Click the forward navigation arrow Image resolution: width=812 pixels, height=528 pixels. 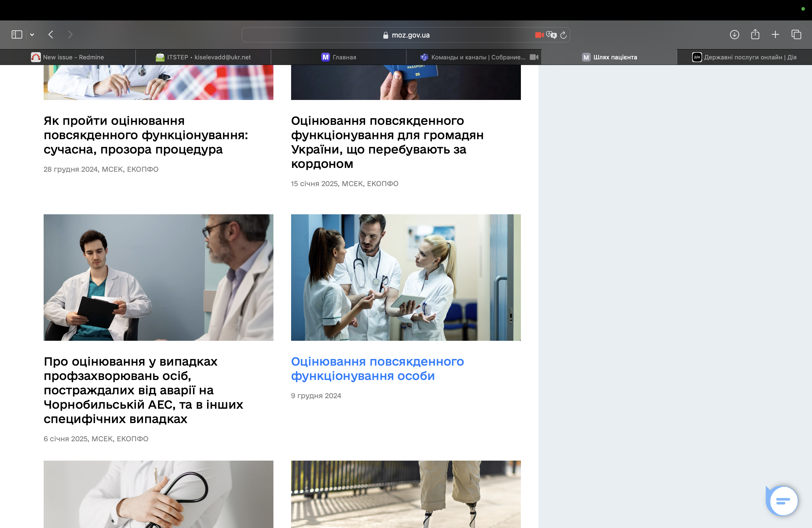70,35
